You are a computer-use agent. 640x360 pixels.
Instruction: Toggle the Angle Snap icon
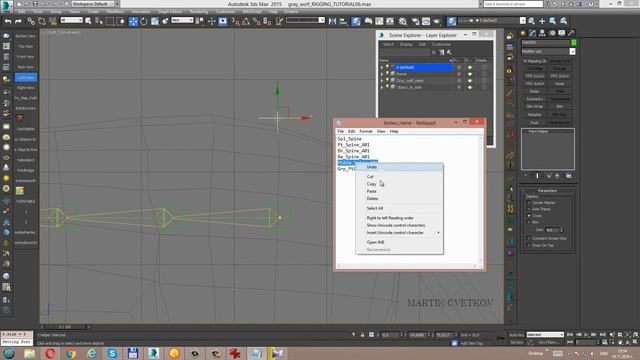(246, 21)
